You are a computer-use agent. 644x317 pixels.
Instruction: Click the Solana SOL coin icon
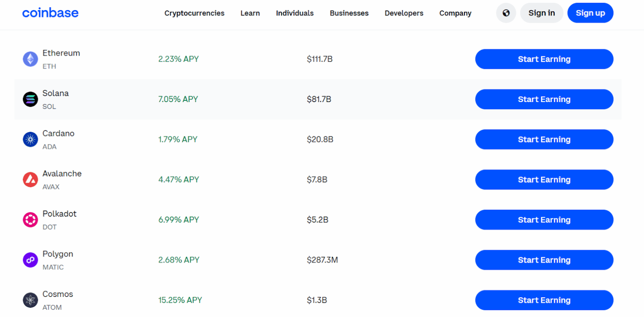30,99
